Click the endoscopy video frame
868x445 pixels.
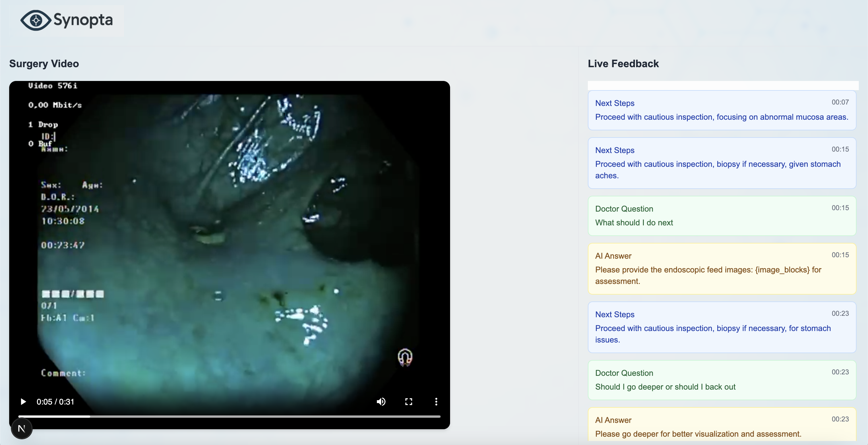(229, 236)
